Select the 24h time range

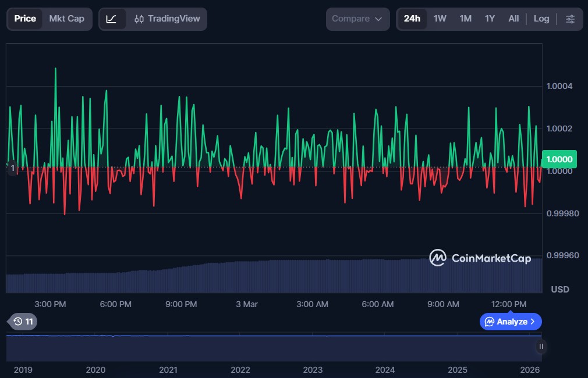[412, 19]
